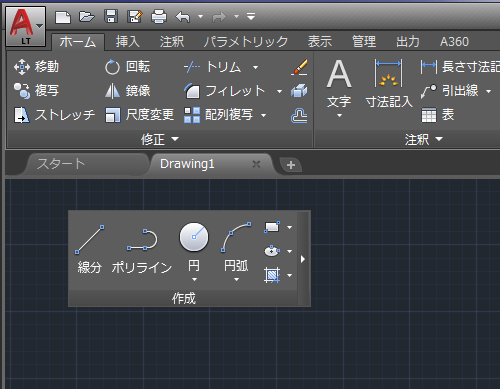Expand the 引出線 dropdown arrow
This screenshot has width=500, height=389.
[489, 91]
